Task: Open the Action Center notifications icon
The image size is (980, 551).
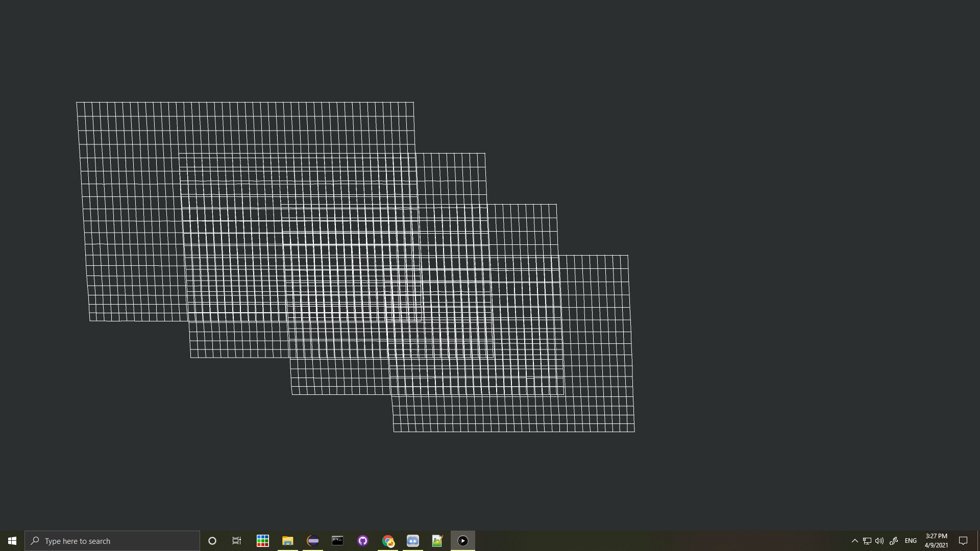Action: 963,541
